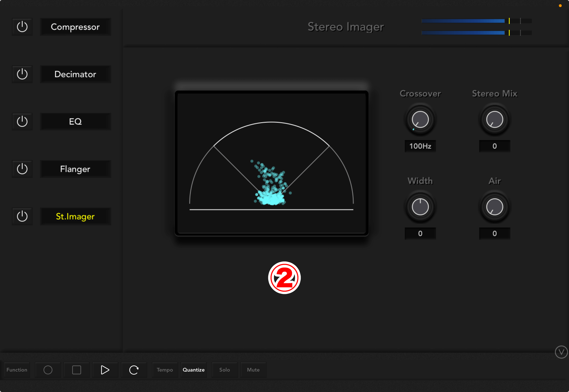The height and width of the screenshot is (392, 569).
Task: Click the triangle Play button
Action: click(105, 370)
